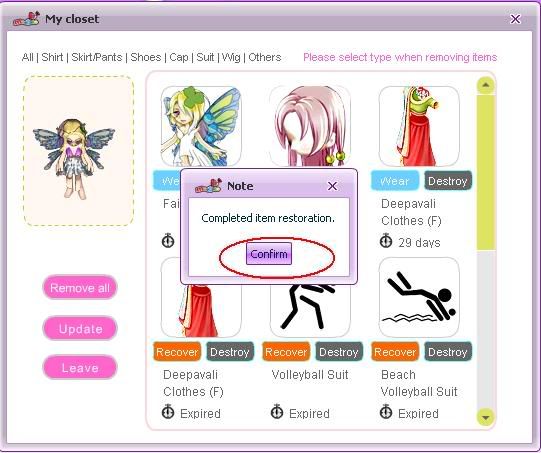Select the pink wig thumbnail

(310, 126)
